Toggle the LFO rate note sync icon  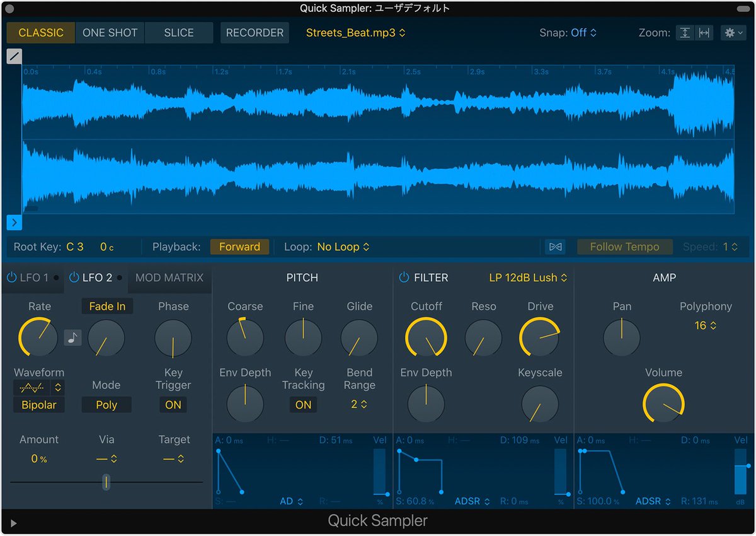pyautogui.click(x=73, y=338)
